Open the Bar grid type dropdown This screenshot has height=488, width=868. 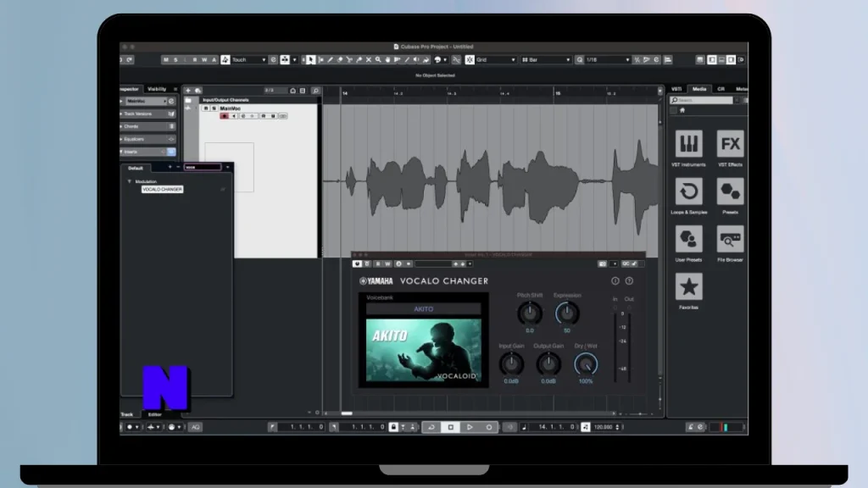pos(546,60)
